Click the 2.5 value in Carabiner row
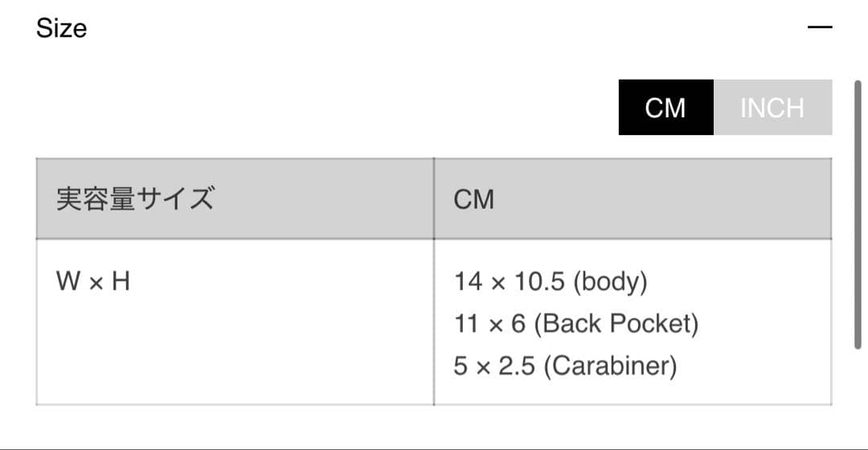Image resolution: width=868 pixels, height=450 pixels. tap(516, 366)
